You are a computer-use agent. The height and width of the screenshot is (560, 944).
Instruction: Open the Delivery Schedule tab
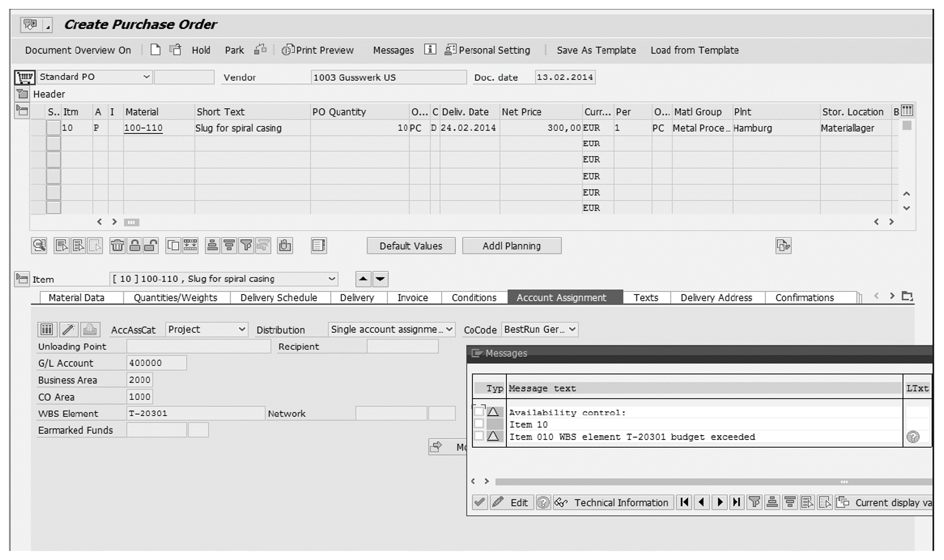pyautogui.click(x=279, y=298)
